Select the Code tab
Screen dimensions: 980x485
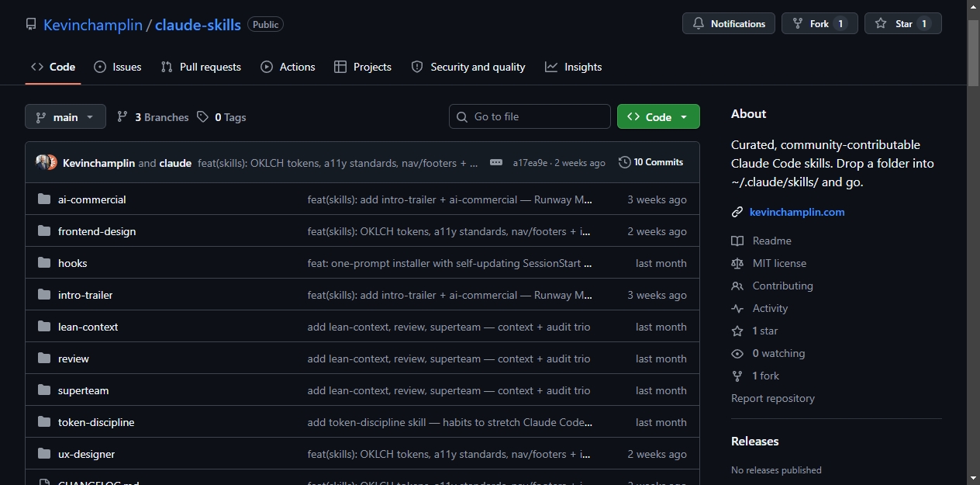[x=53, y=67]
